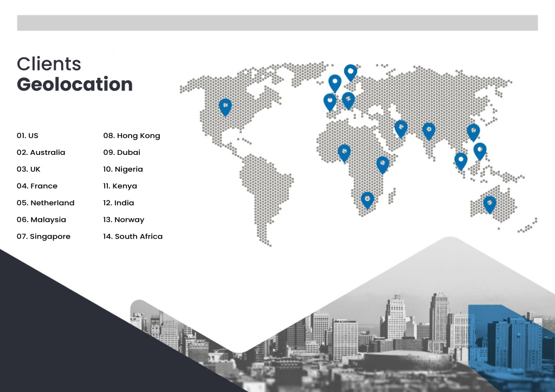Select the "08. Hong Kong" entry
This screenshot has width=555, height=392.
click(132, 135)
